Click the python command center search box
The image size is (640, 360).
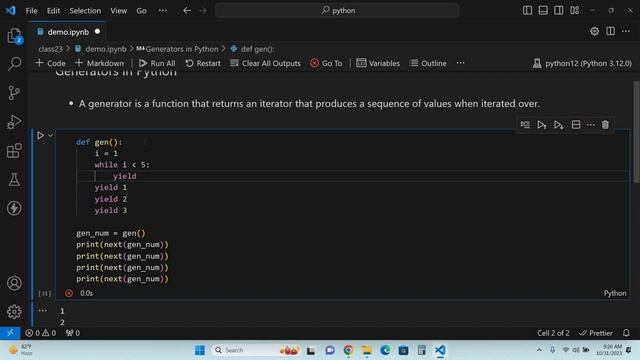coord(337,11)
